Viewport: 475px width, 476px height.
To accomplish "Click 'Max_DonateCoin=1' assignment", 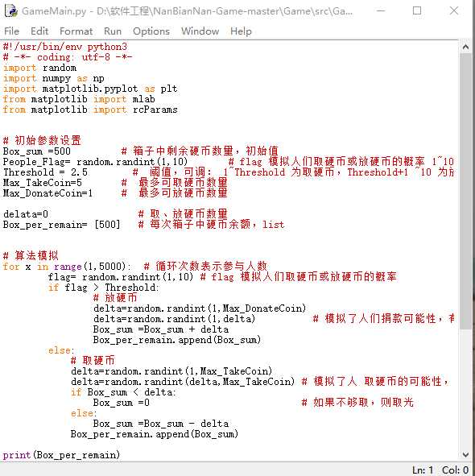I will tap(48, 193).
